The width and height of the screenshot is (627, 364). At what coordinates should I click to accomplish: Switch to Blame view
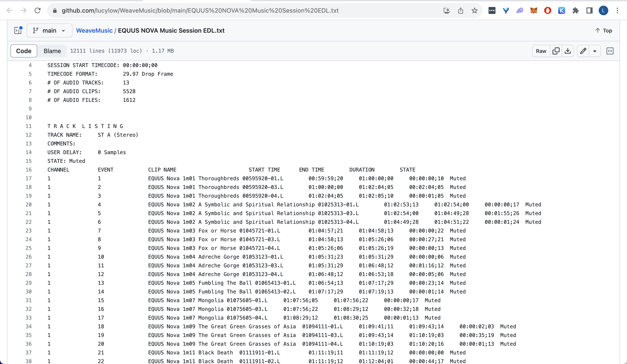coord(52,51)
